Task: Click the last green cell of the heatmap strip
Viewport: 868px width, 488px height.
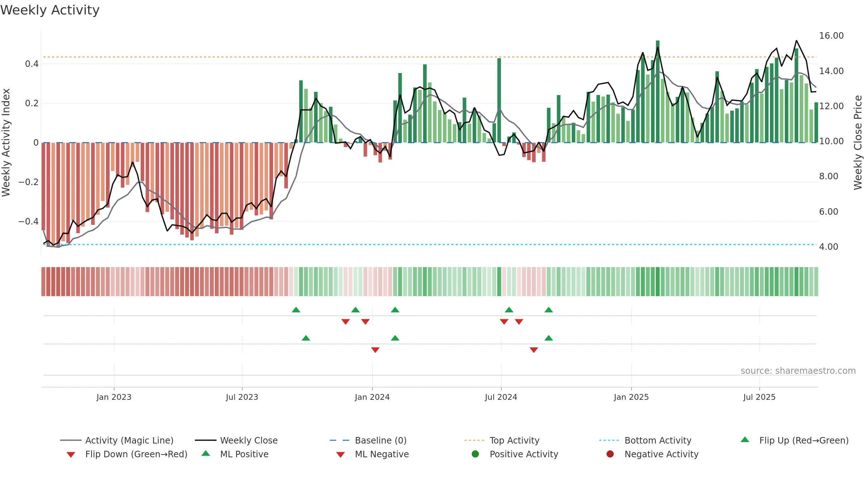Action: click(x=816, y=282)
